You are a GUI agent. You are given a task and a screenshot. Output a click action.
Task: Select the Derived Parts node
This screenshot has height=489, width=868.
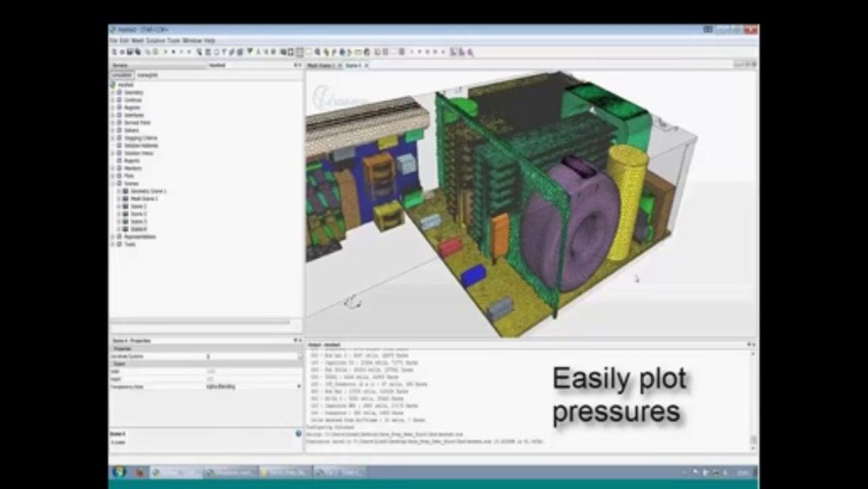pyautogui.click(x=136, y=122)
